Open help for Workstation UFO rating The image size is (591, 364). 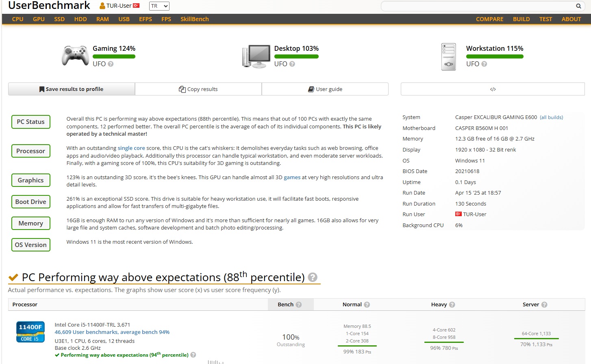click(484, 64)
